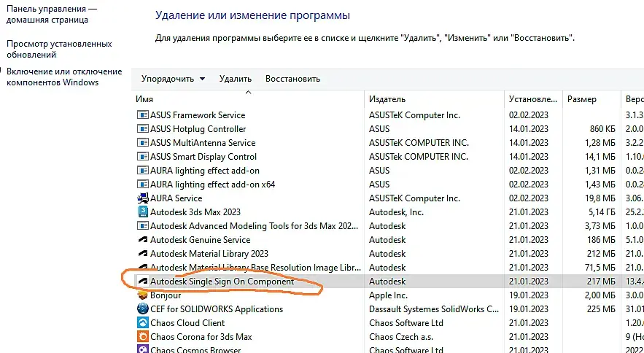Open the Упорядочить dropdown menu
644x353 pixels.
[173, 79]
